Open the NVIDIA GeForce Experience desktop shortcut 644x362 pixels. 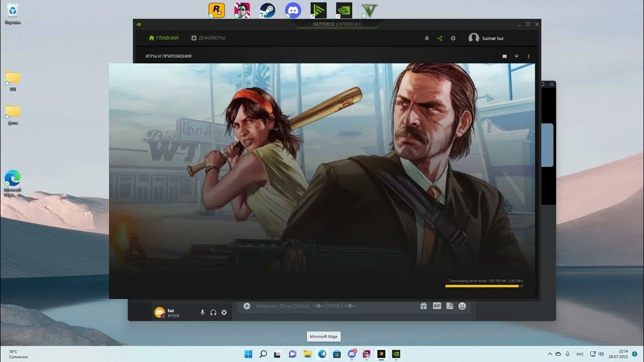coord(344,11)
